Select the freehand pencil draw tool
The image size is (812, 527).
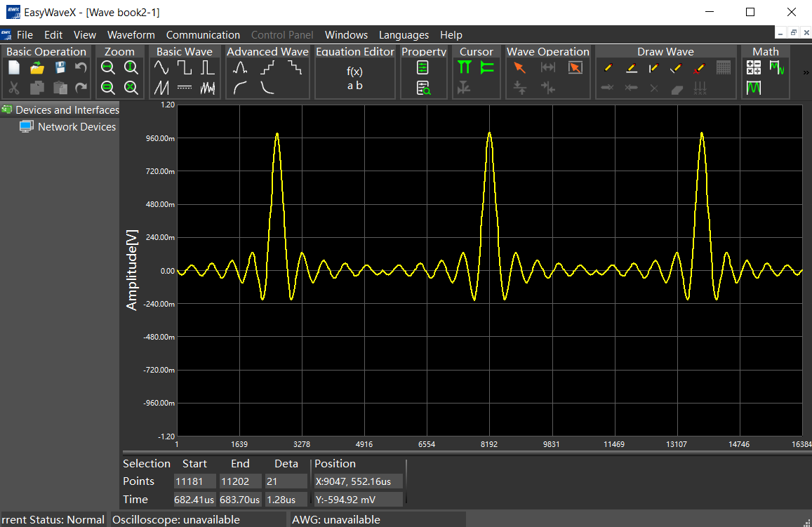pyautogui.click(x=608, y=68)
